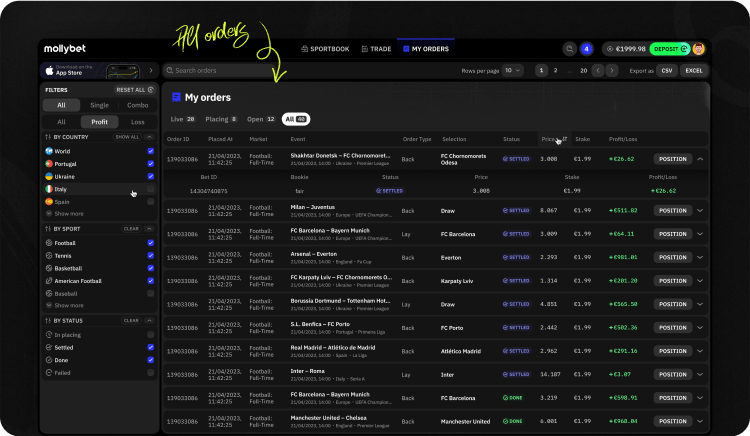Click the mollybet logo
Image resolution: width=750 pixels, height=436 pixels.
(x=68, y=48)
